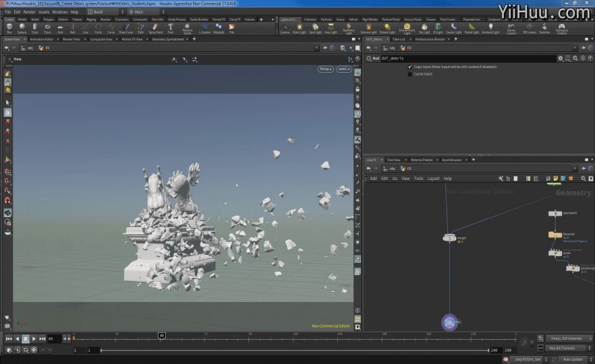595x364 pixels.
Task: Toggle the viewport lock icon
Action: click(x=358, y=89)
